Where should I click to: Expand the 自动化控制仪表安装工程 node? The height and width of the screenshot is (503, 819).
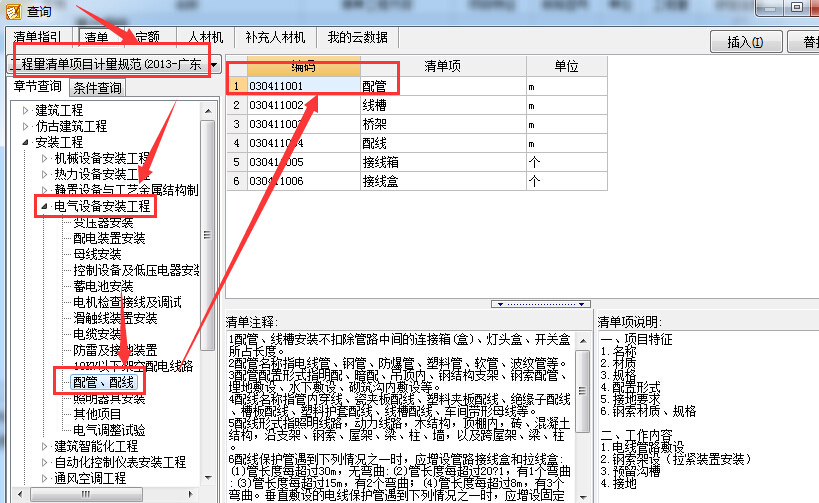coord(44,462)
